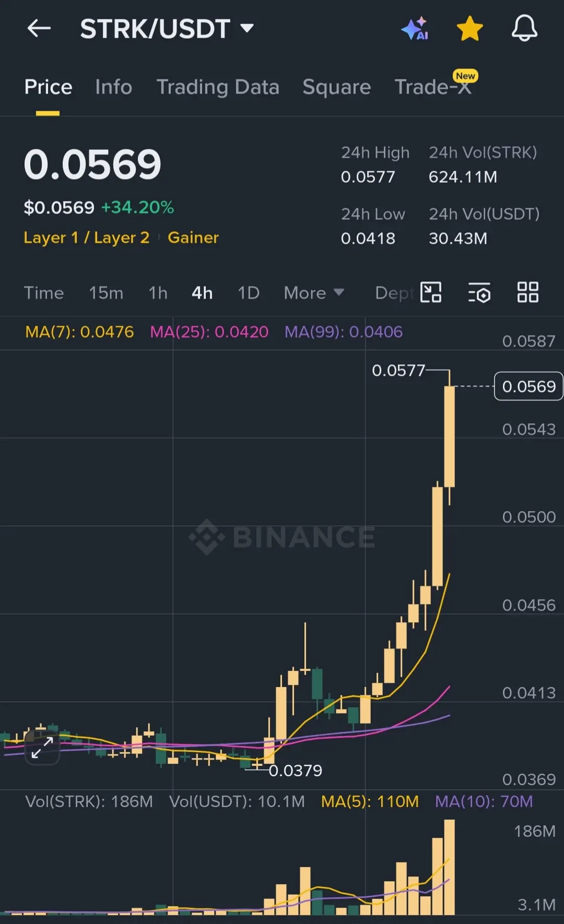This screenshot has height=924, width=564.
Task: Select the 1D chart interval
Action: coord(249,293)
